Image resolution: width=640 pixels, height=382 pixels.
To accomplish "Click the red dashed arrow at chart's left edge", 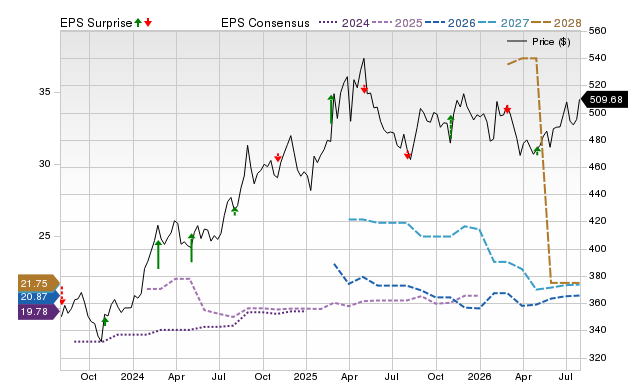I will 62,295.
